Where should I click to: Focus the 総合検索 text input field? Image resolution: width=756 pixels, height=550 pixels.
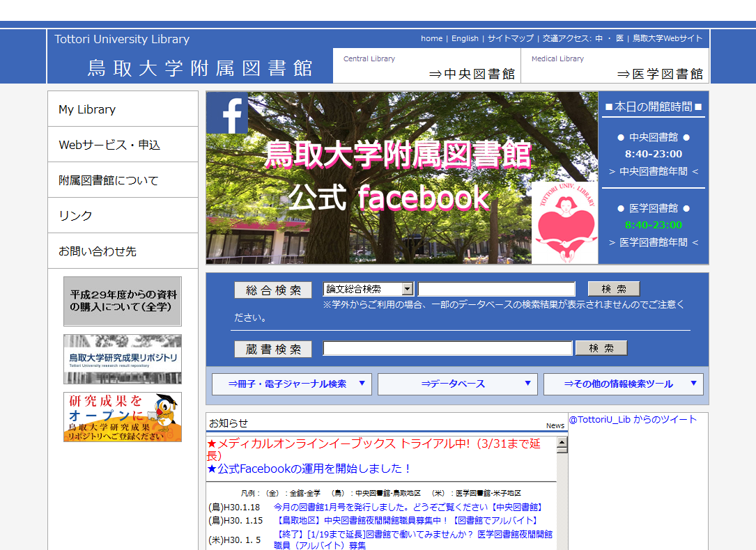coord(497,289)
